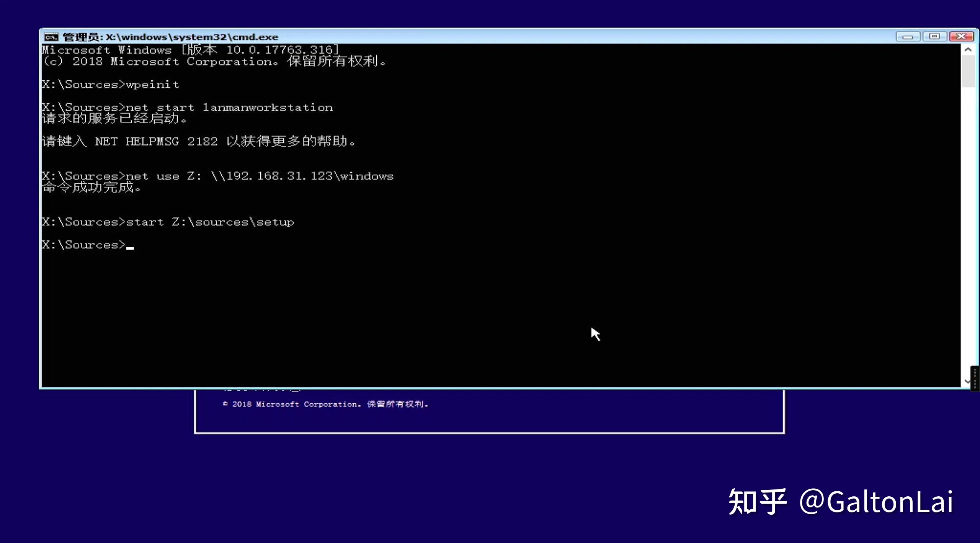Screen dimensions: 980x543
Task: Click the cmd.exe system menu icon
Action: click(51, 37)
